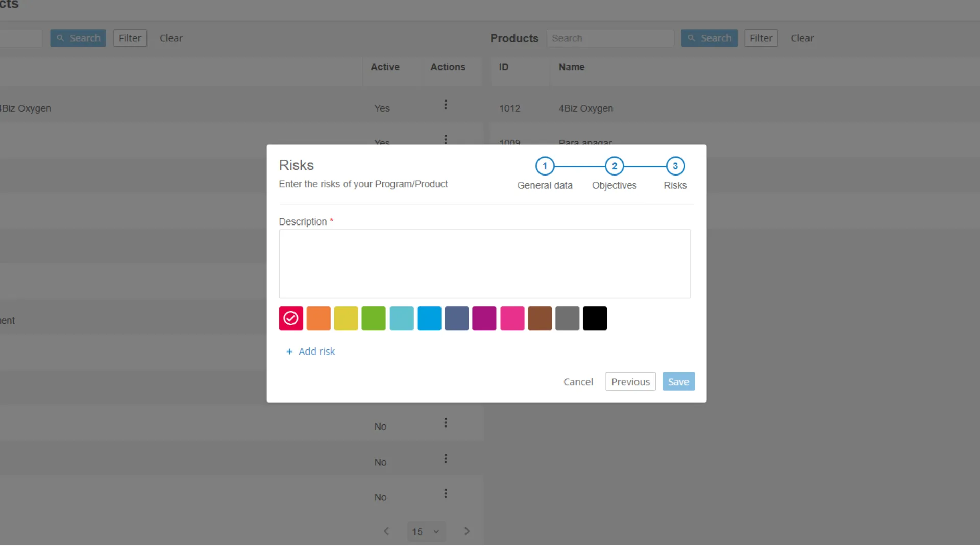The image size is (980, 551).
Task: Open the page size dropdown showing 15
Action: click(x=426, y=532)
